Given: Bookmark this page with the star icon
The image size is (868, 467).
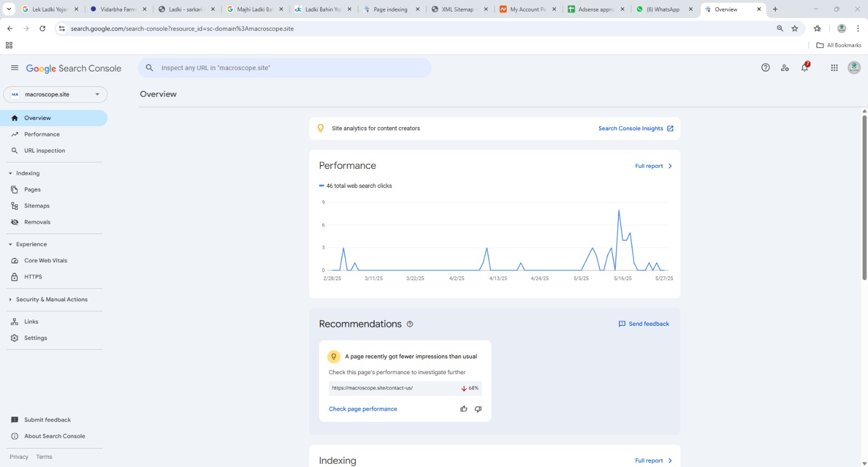Looking at the screenshot, I should [795, 28].
